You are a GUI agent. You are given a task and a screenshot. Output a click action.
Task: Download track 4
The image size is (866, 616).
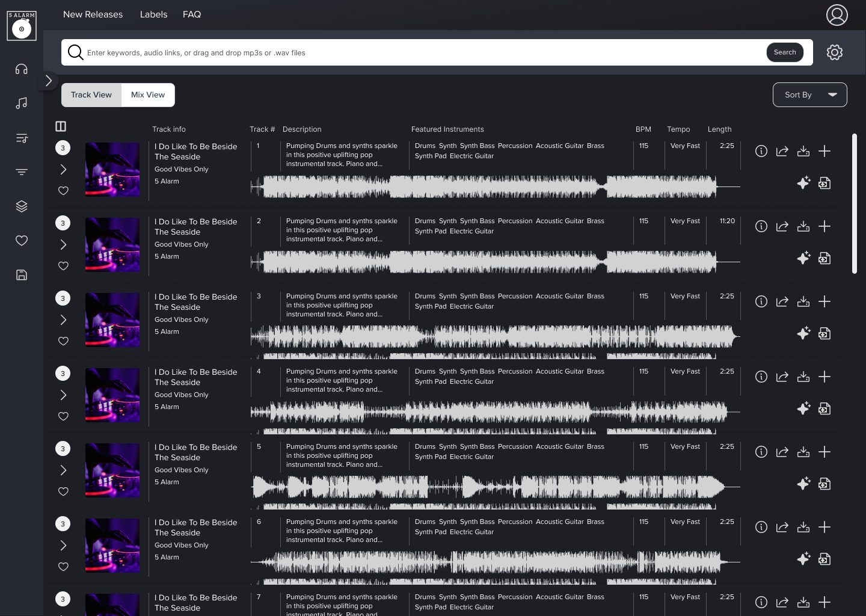(x=803, y=377)
